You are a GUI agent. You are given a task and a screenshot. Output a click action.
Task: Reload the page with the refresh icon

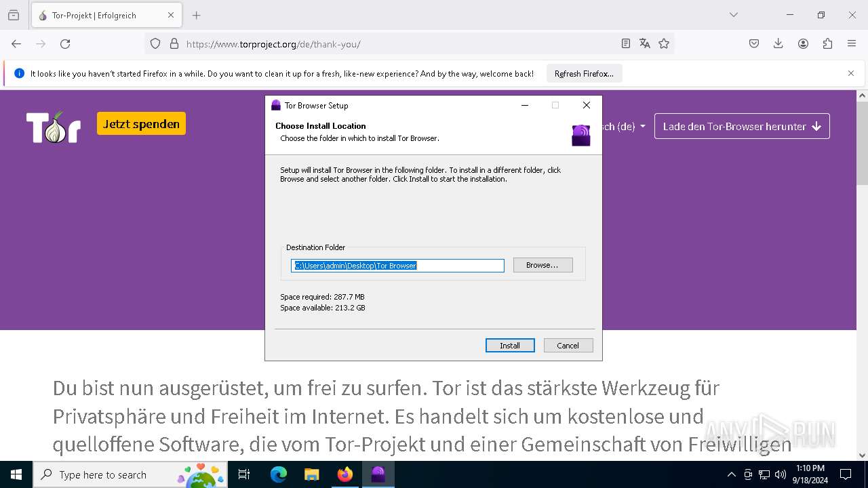pyautogui.click(x=65, y=44)
